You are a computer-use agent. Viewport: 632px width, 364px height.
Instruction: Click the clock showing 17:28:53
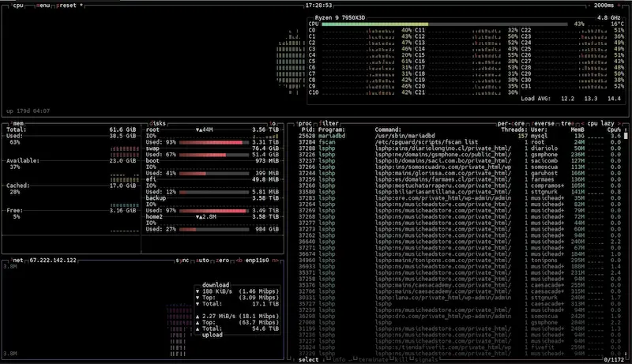coord(318,6)
